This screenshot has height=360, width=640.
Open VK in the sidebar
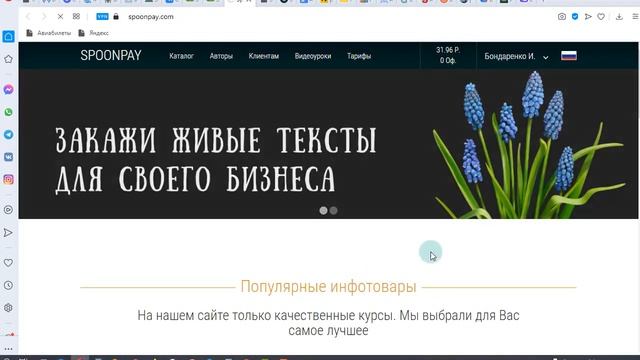tap(8, 157)
